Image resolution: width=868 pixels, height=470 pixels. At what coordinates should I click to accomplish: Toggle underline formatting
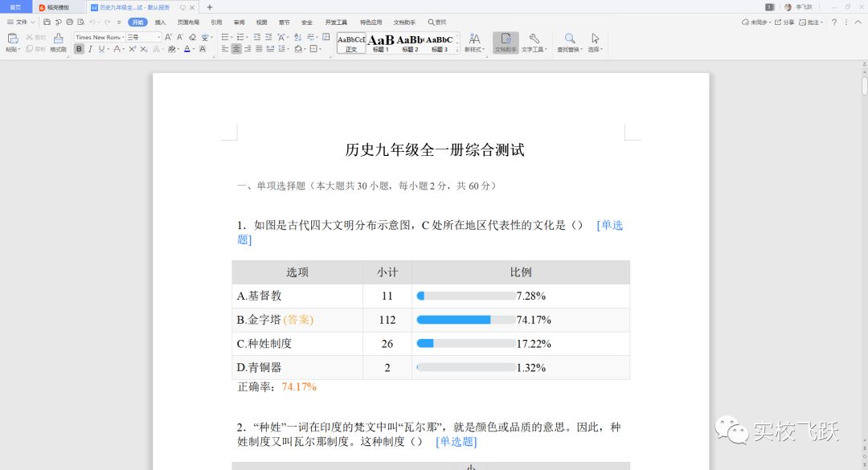pos(101,48)
